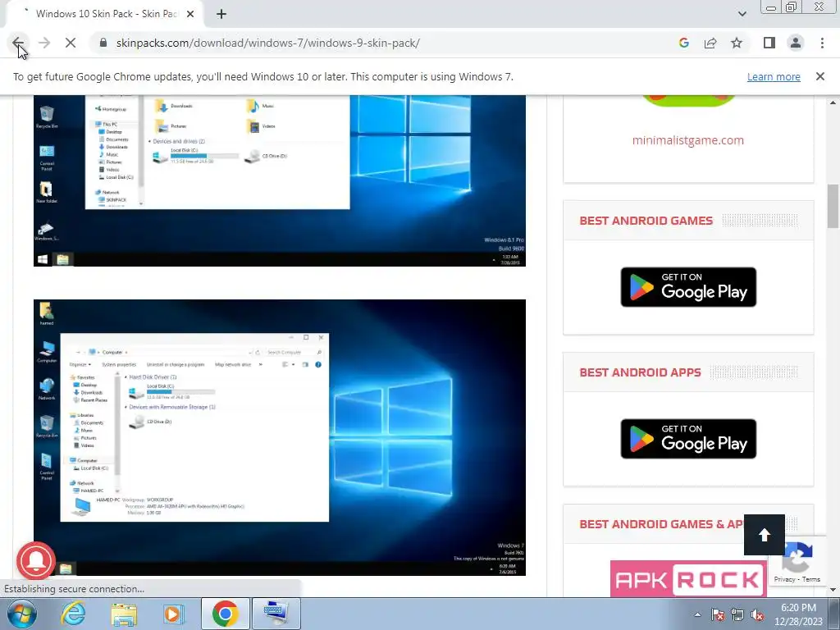This screenshot has height=630, width=840.
Task: Click scrollbar down arrow
Action: pyautogui.click(x=833, y=591)
